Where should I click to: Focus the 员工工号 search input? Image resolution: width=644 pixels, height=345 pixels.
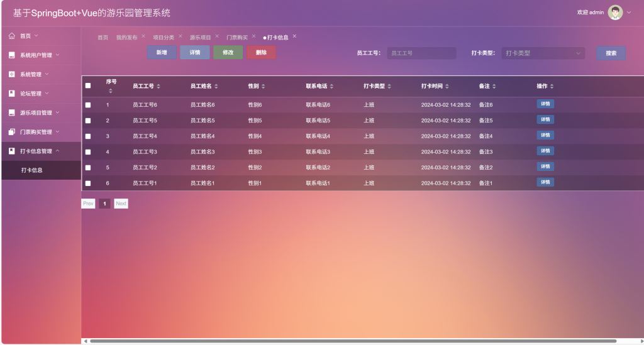point(421,53)
